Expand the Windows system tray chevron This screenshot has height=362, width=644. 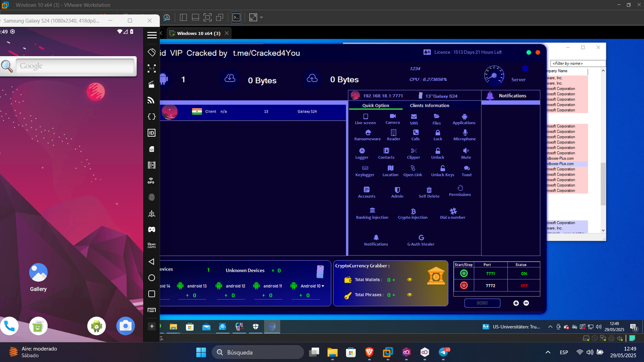(548, 352)
